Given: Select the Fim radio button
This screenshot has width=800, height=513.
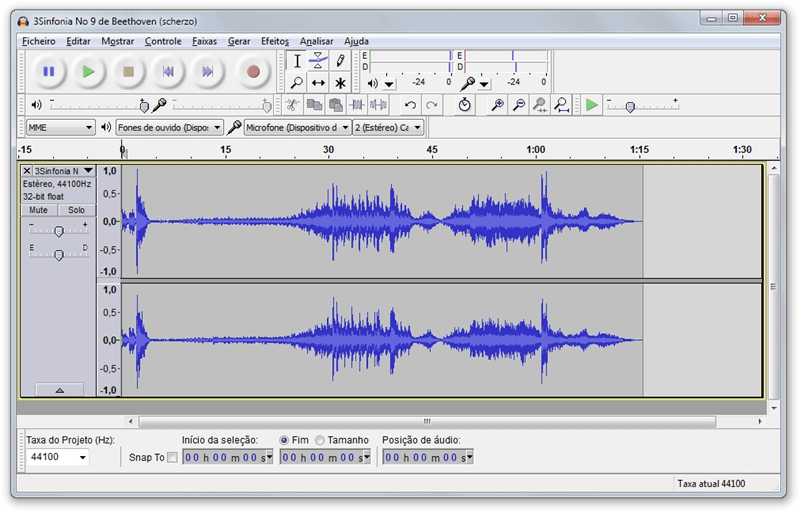Looking at the screenshot, I should point(285,440).
